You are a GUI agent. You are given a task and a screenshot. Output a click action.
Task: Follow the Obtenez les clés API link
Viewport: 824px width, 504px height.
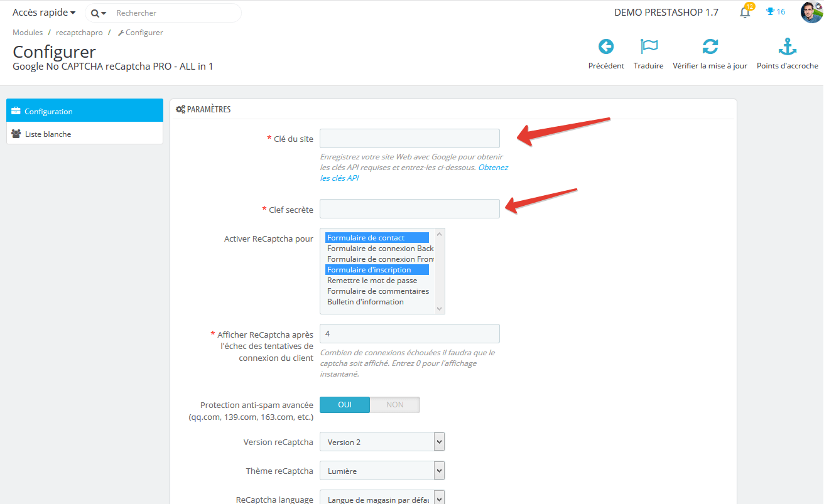coord(415,173)
